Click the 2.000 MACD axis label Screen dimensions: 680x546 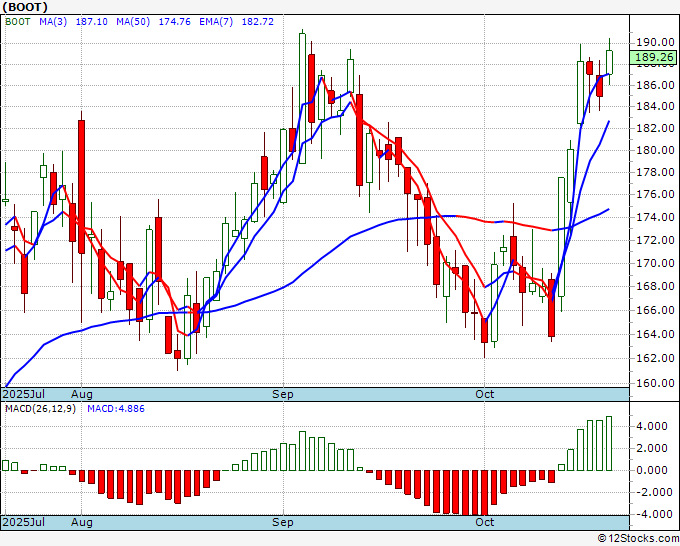tap(652, 448)
